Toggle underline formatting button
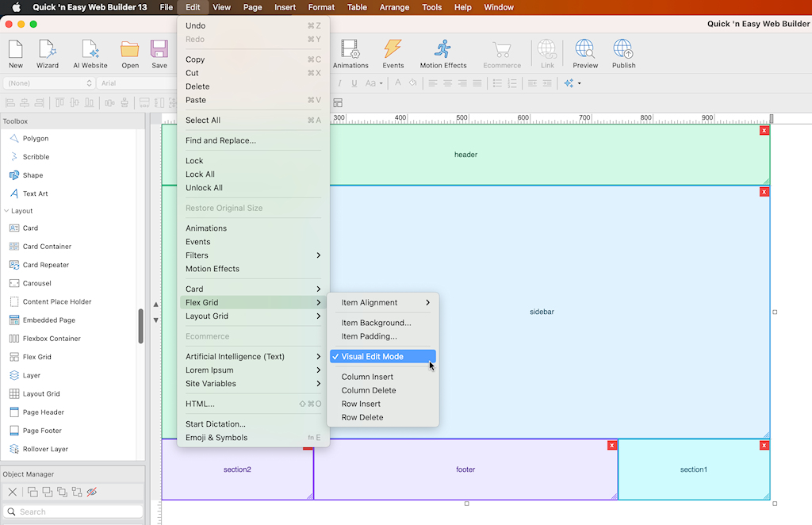 [x=354, y=82]
